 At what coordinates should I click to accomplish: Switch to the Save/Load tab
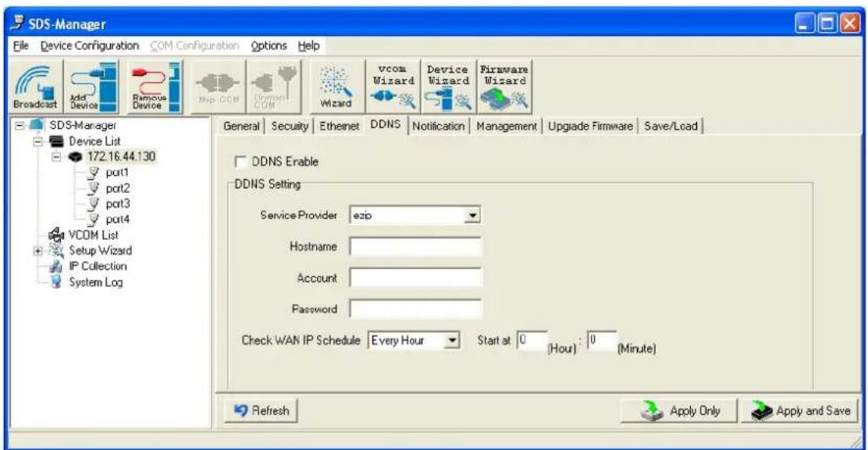pyautogui.click(x=671, y=127)
